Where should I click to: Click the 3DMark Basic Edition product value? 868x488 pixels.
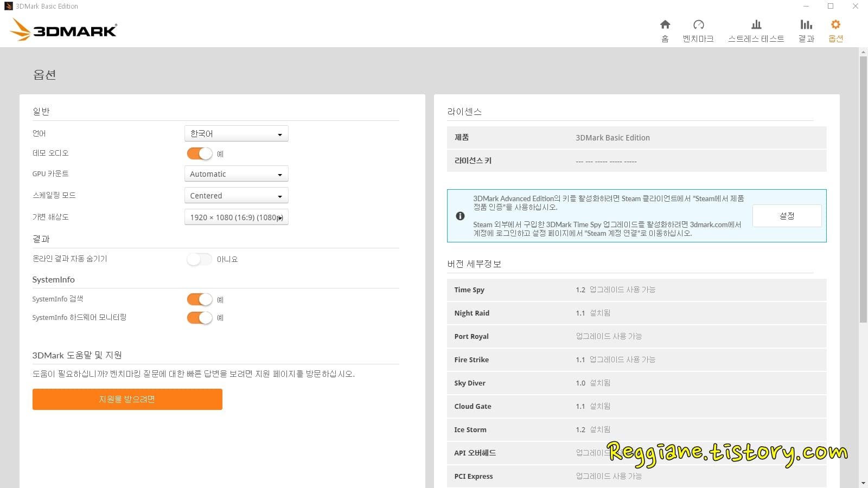click(x=613, y=138)
